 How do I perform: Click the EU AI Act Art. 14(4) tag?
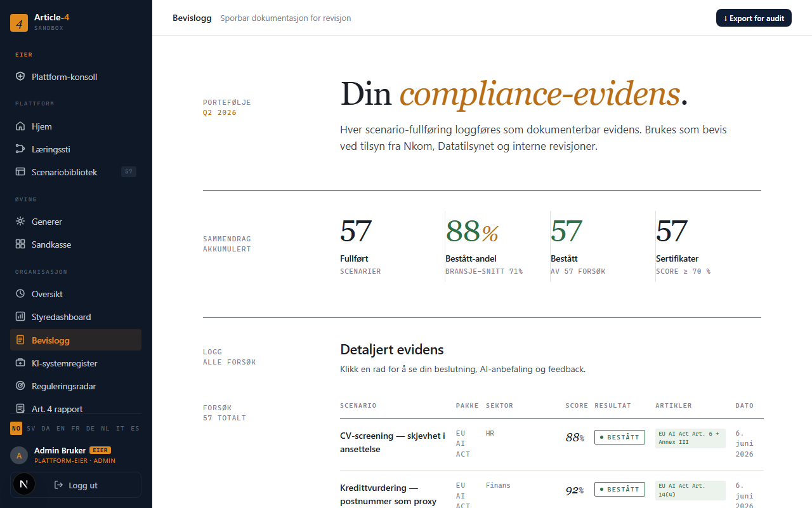pos(690,490)
